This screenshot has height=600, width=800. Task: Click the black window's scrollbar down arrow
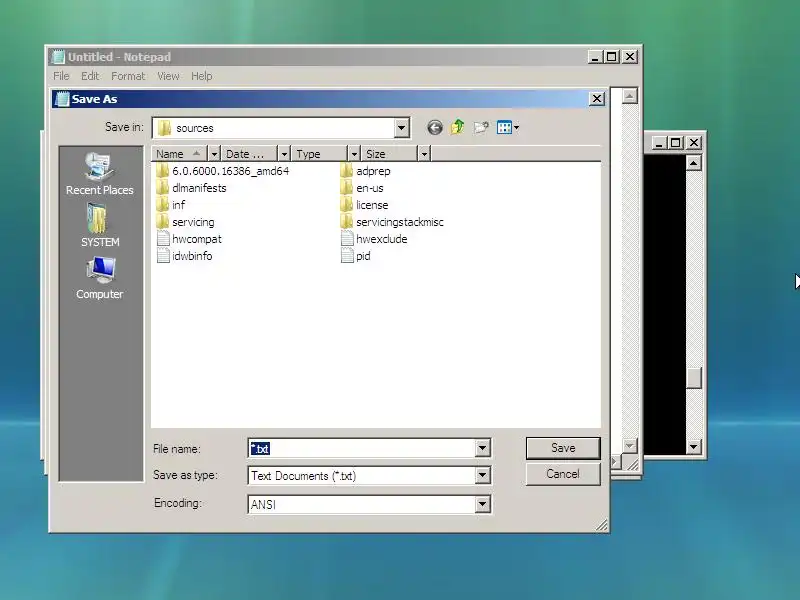(x=693, y=447)
